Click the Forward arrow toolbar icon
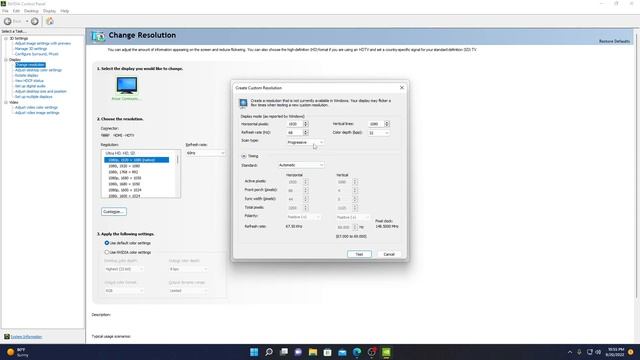The width and height of the screenshot is (640, 360). tap(35, 21)
